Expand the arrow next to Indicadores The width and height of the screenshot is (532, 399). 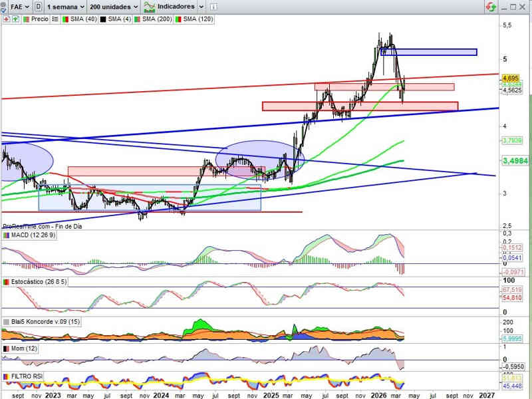pyautogui.click(x=202, y=7)
